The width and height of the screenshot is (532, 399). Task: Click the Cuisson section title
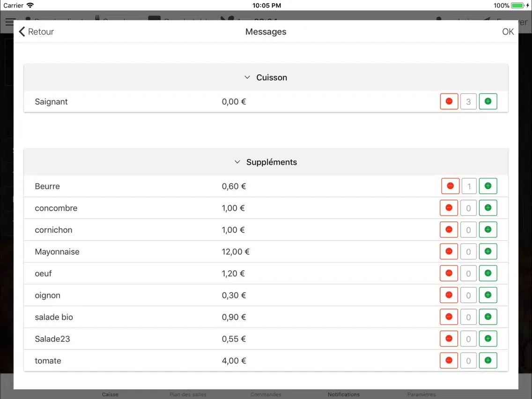tap(272, 77)
